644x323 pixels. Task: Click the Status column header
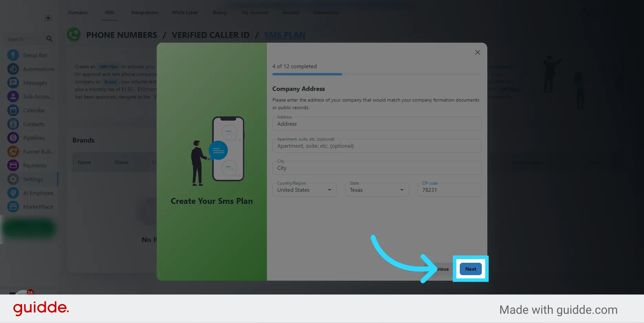tap(121, 162)
